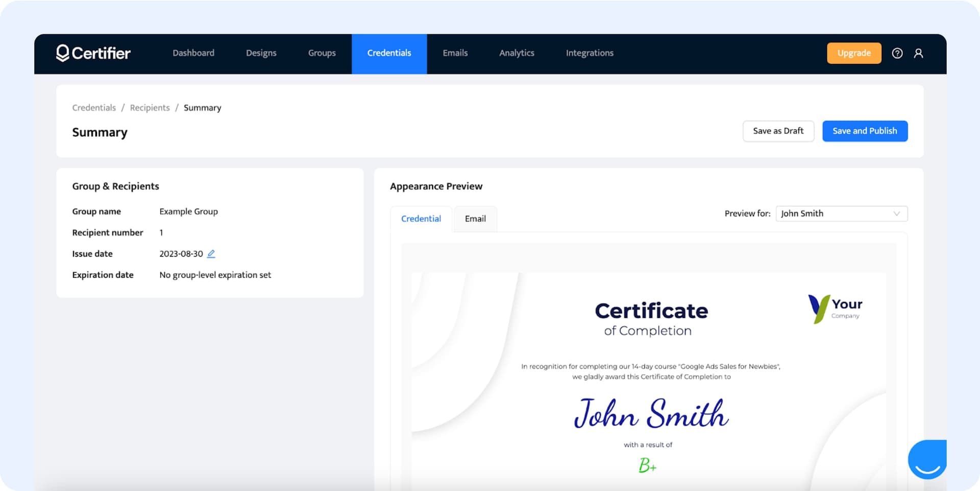This screenshot has width=980, height=491.
Task: Open the blue chat support bubble
Action: pyautogui.click(x=927, y=459)
